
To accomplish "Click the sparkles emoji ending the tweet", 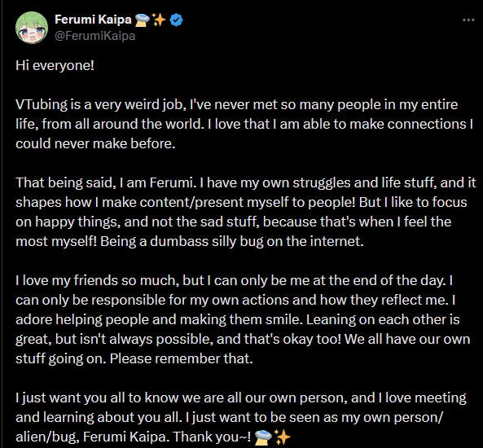I will [x=282, y=437].
